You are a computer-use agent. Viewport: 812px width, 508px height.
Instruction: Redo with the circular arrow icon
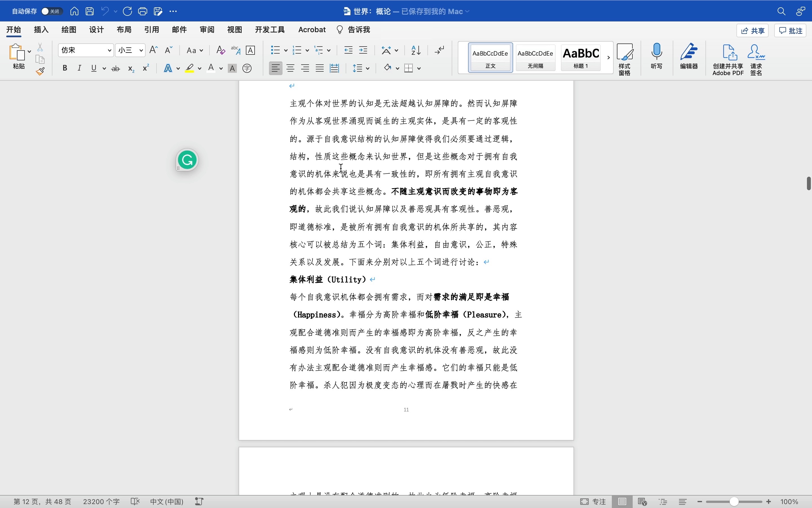(127, 11)
